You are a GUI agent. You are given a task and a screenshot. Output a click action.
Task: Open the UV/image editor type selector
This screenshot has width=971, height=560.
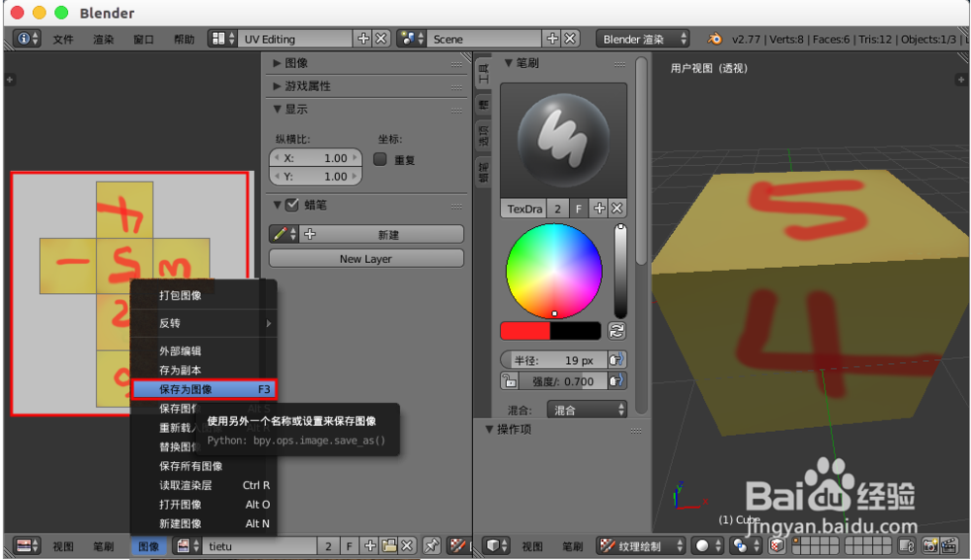pos(26,545)
